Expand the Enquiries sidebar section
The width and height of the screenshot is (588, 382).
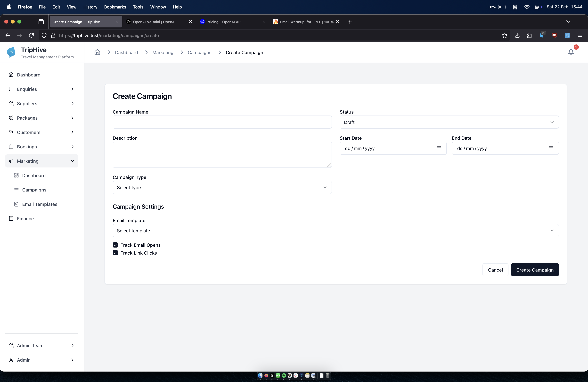(41, 89)
